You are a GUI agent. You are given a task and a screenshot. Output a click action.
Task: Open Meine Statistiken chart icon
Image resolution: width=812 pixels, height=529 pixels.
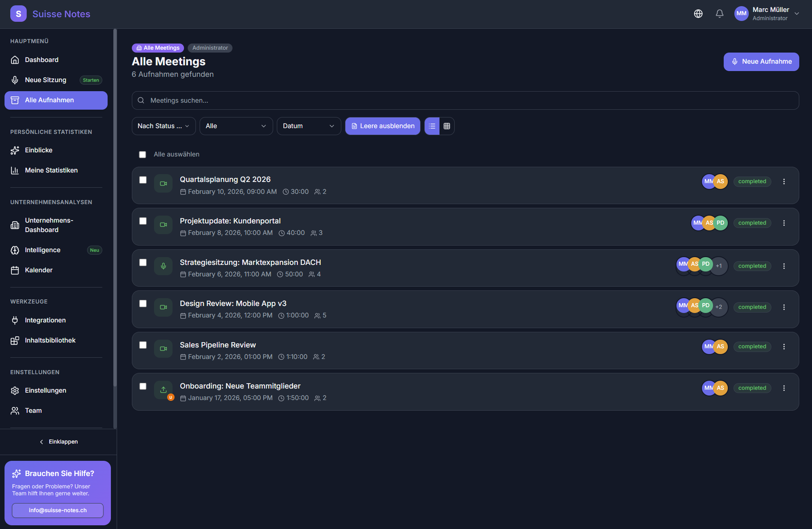pos(15,170)
